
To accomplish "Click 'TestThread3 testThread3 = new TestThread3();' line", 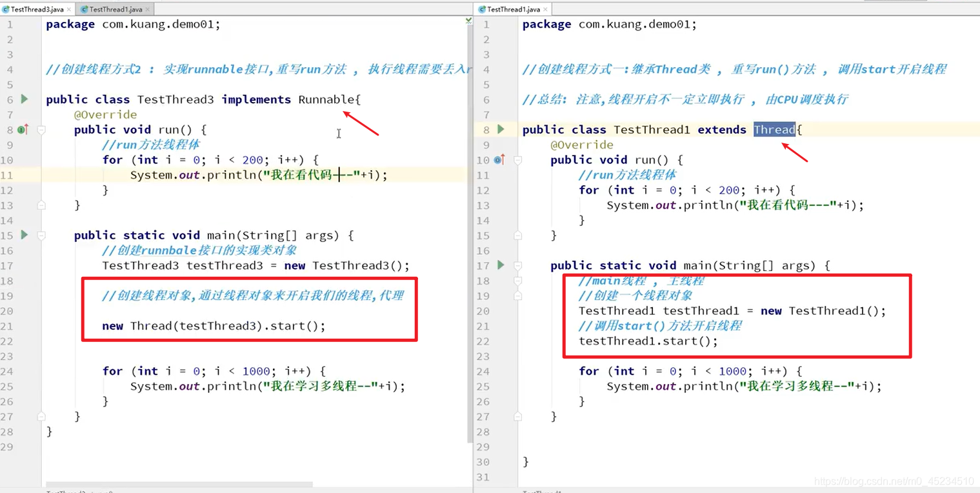I will [255, 265].
